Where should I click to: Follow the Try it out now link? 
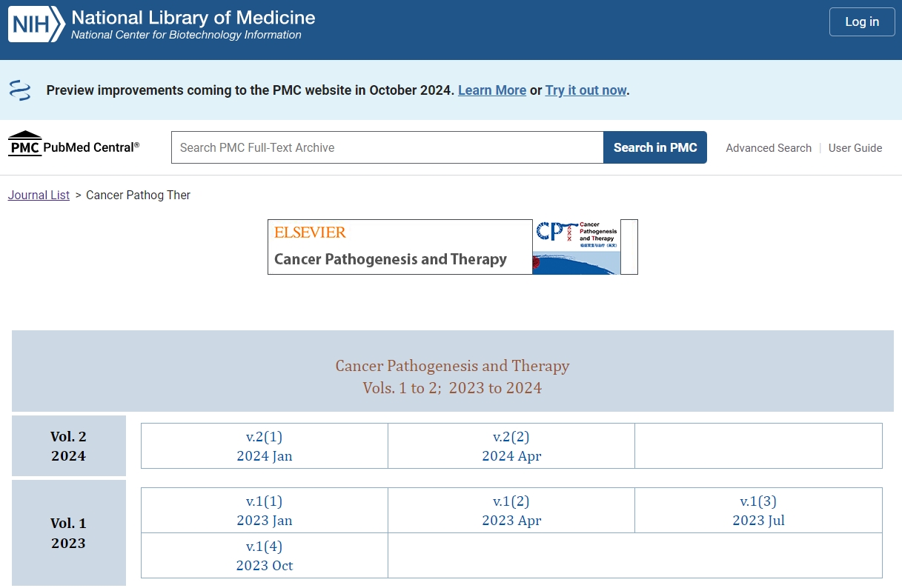[x=586, y=90]
